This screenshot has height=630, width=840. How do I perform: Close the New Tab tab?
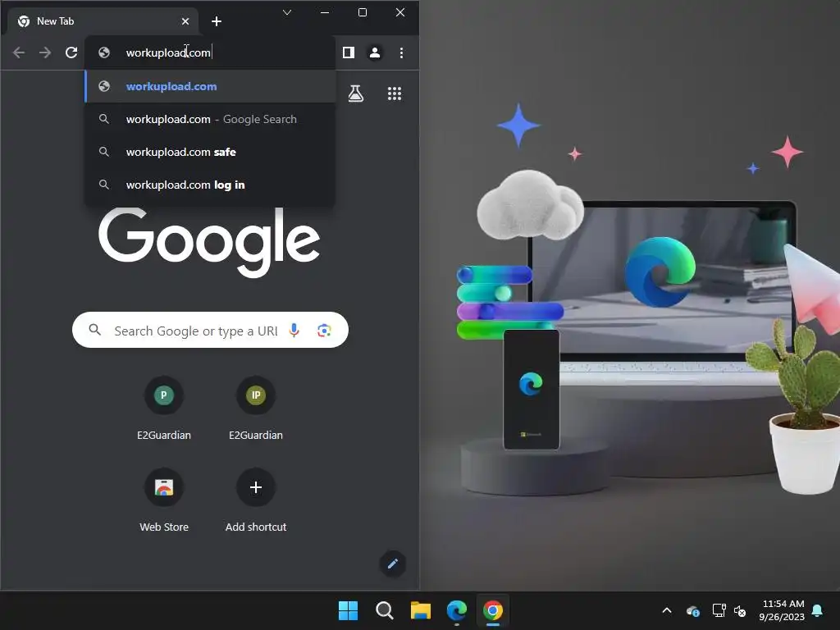point(185,21)
